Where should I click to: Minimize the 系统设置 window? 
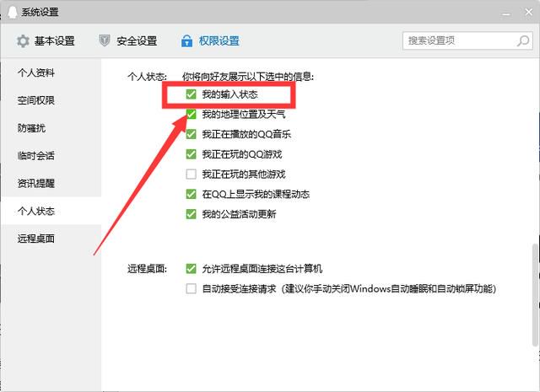point(506,13)
